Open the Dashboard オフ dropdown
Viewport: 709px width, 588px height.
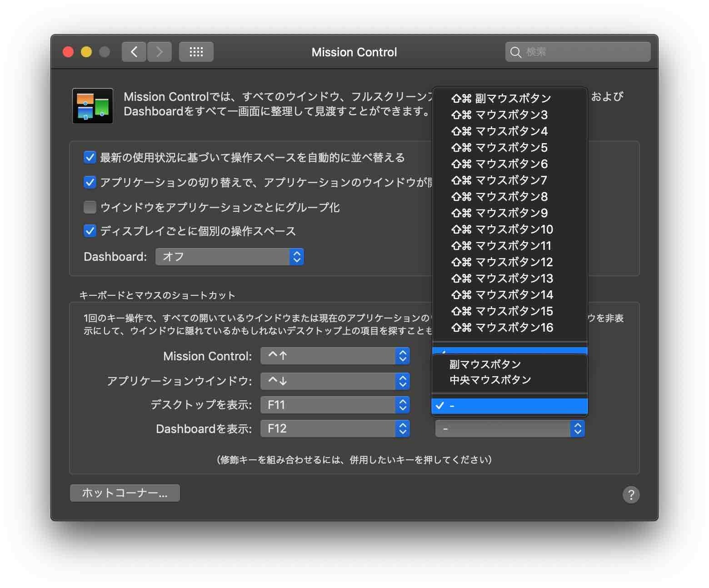[x=230, y=257]
